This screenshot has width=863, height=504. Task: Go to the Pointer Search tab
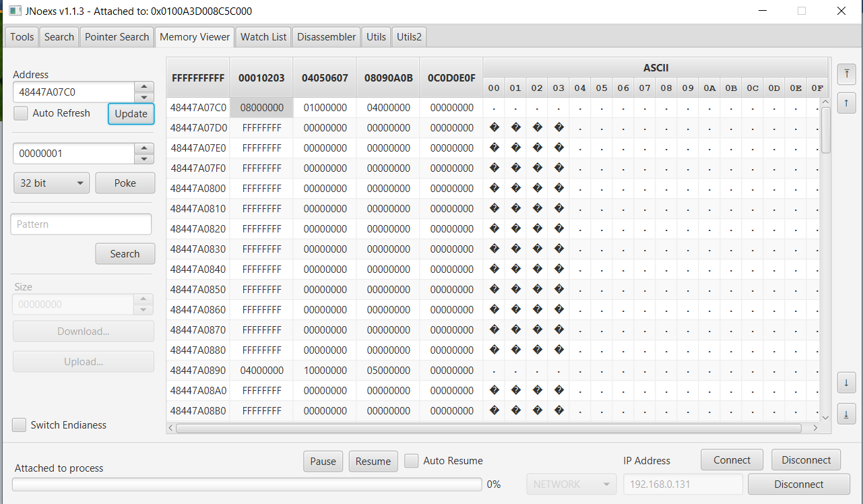tap(117, 37)
